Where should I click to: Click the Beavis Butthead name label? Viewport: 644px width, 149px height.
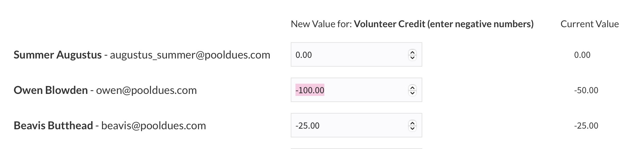[x=53, y=126]
